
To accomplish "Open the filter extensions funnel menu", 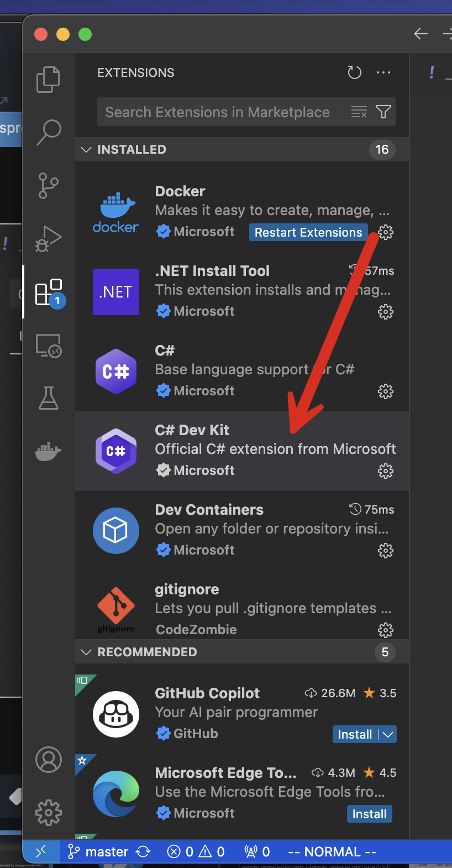I will [383, 112].
